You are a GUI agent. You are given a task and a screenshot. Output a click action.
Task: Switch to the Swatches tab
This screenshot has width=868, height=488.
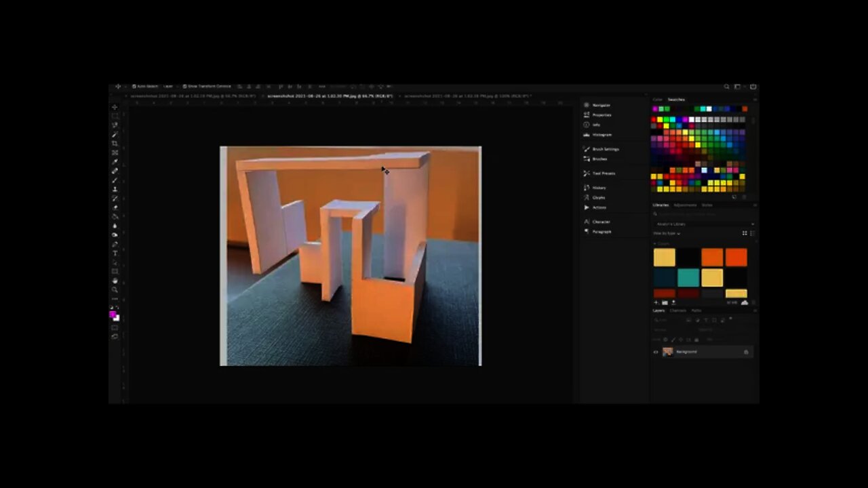click(676, 100)
